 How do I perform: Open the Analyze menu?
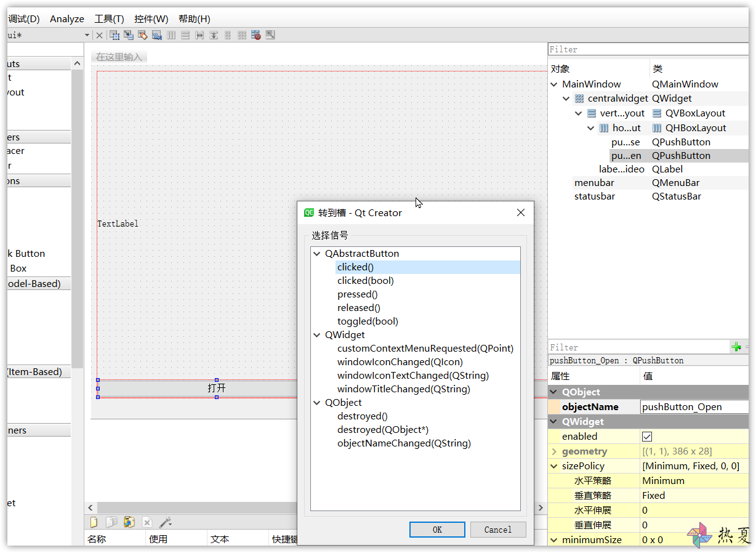coord(67,19)
